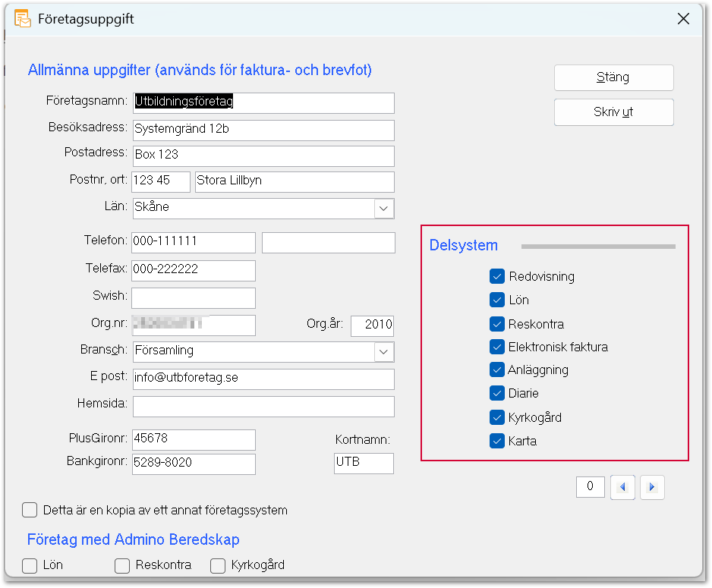The image size is (712, 588).
Task: Disable the Kyrkogård delsystem checkbox
Action: (497, 417)
